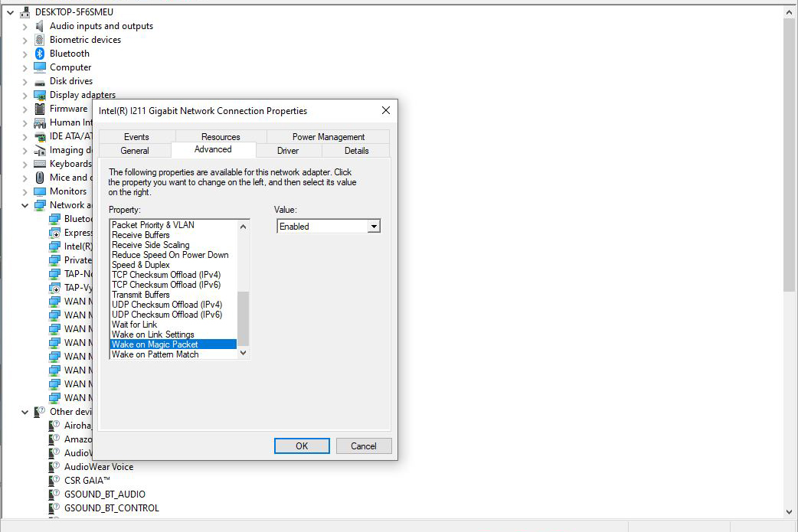Screen dimensions: 798x532
Task: Select the Bluetooth category icon
Action: pos(40,53)
